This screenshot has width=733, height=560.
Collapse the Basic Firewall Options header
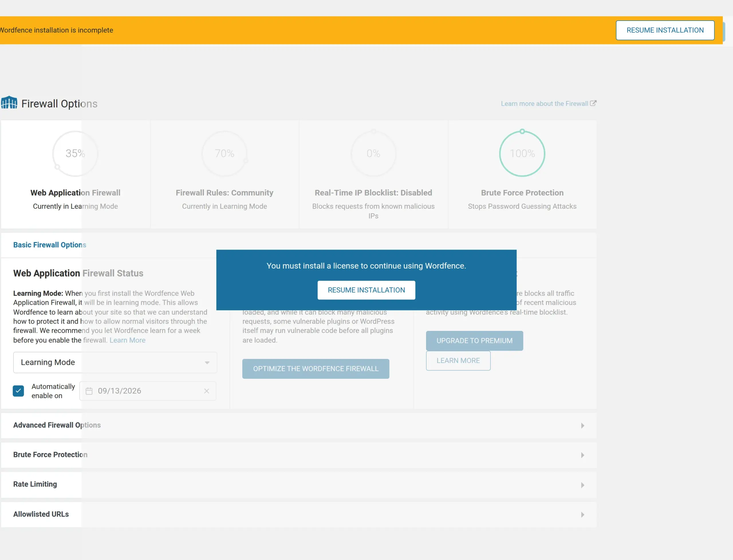[x=299, y=245]
